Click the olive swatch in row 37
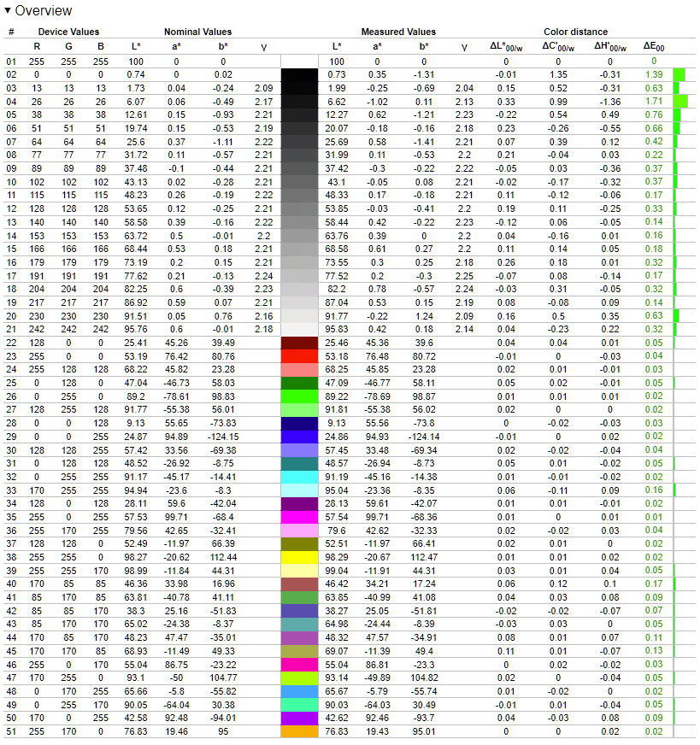Viewport: 700px width, 745px height. pyautogui.click(x=299, y=544)
